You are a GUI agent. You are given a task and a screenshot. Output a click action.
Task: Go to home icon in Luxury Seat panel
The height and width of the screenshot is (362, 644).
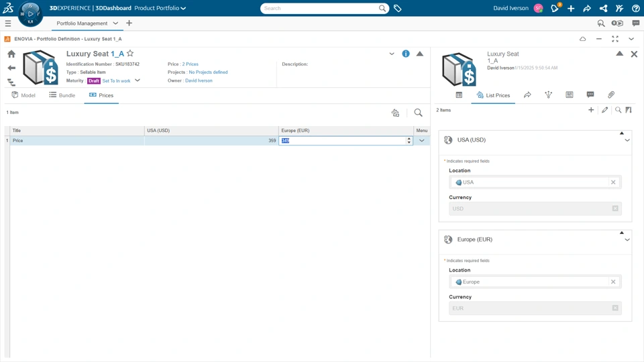11,54
